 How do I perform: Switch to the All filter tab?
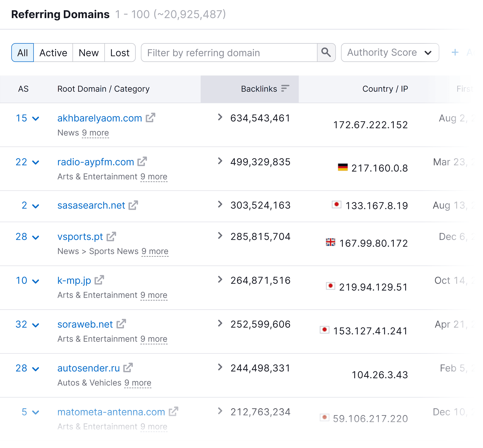(x=22, y=53)
